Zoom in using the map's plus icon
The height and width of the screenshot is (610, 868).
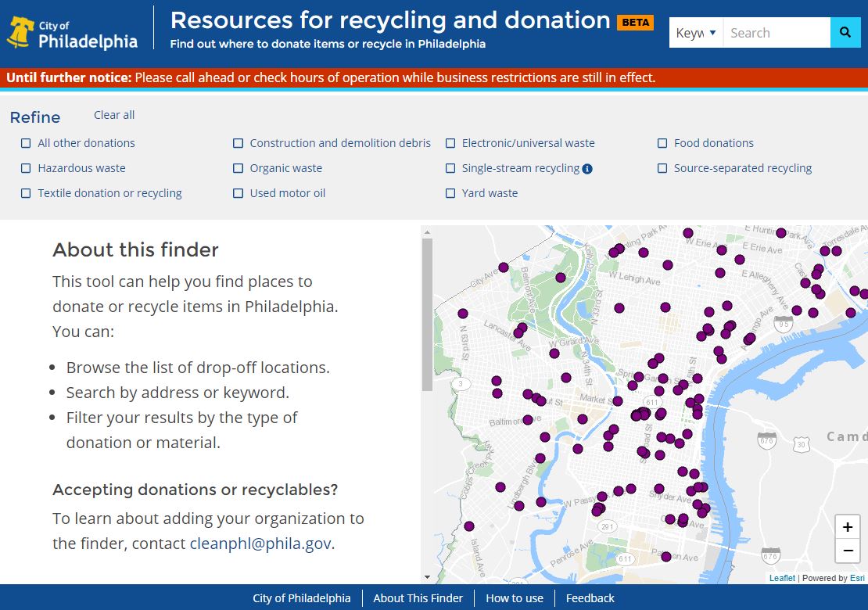tap(848, 526)
